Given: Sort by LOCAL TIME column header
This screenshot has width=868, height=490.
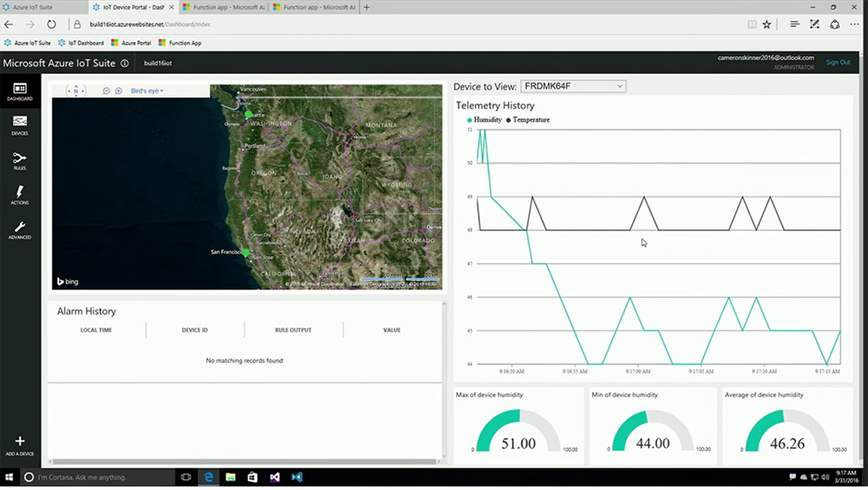Looking at the screenshot, I should [x=96, y=330].
